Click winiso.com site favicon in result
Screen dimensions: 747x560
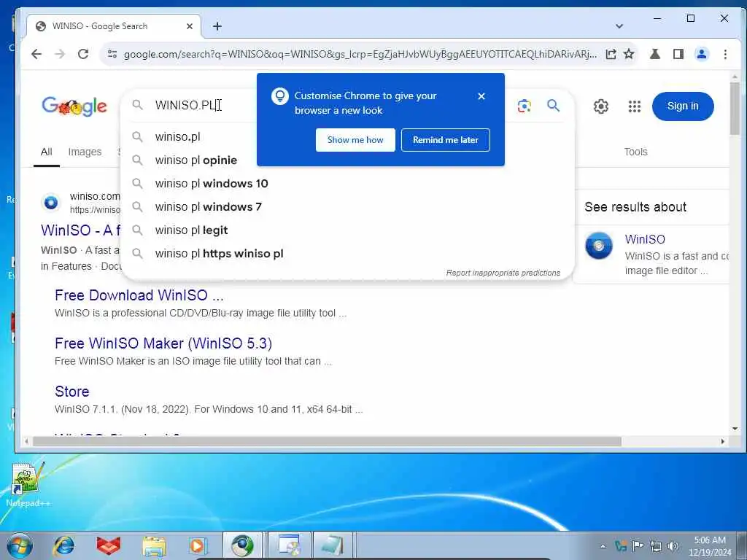tap(51, 203)
